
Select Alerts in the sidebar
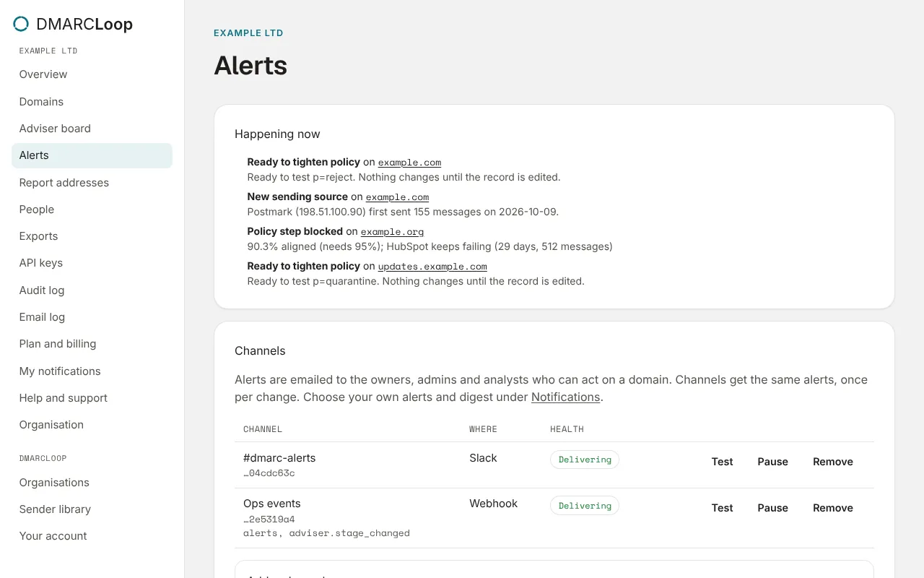coord(92,155)
